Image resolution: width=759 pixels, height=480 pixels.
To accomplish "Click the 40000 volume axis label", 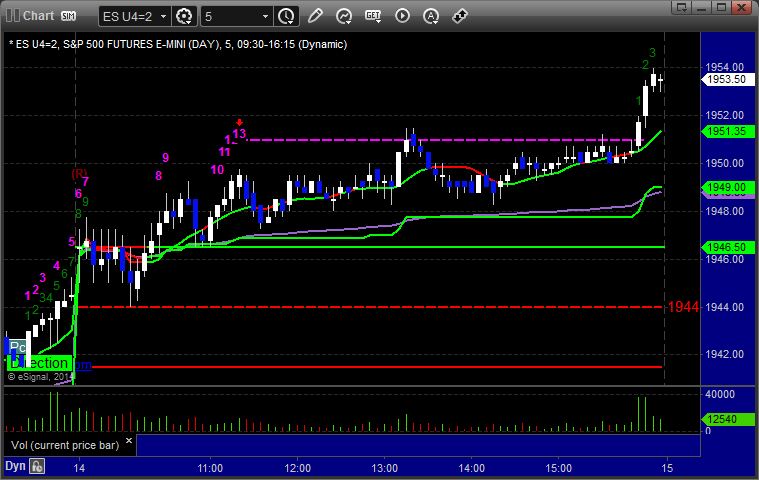I will (x=720, y=394).
